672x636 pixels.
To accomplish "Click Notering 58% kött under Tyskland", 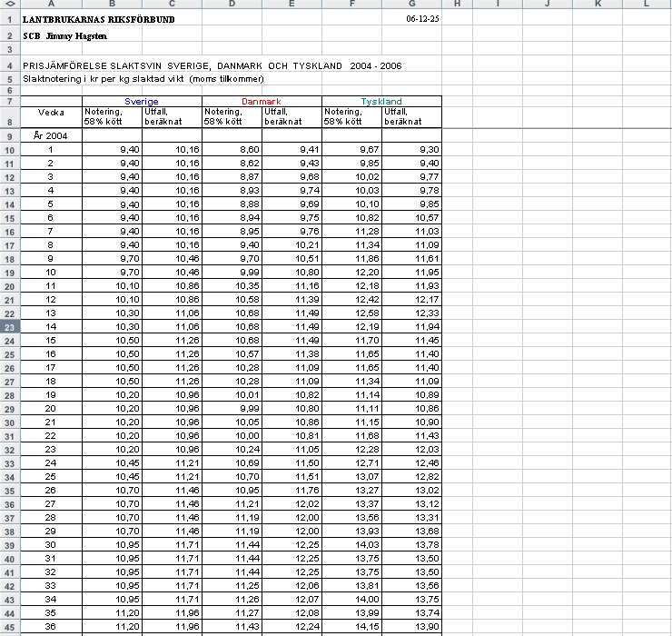I will (351, 116).
